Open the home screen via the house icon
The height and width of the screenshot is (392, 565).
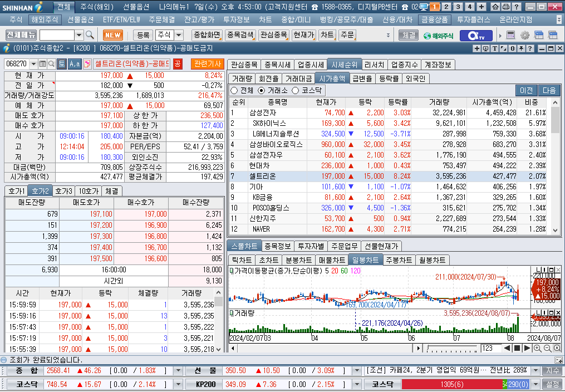point(495,7)
